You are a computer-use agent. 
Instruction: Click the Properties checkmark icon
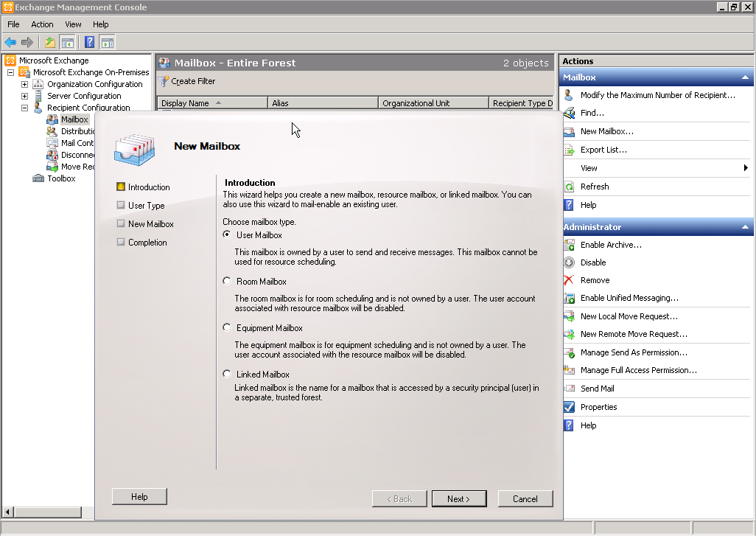(x=569, y=407)
